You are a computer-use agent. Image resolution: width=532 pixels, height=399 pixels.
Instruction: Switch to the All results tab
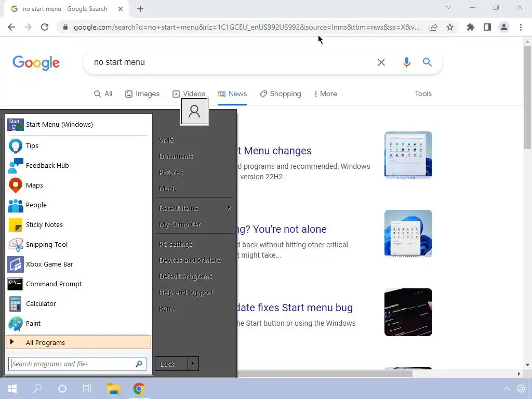pyautogui.click(x=103, y=94)
